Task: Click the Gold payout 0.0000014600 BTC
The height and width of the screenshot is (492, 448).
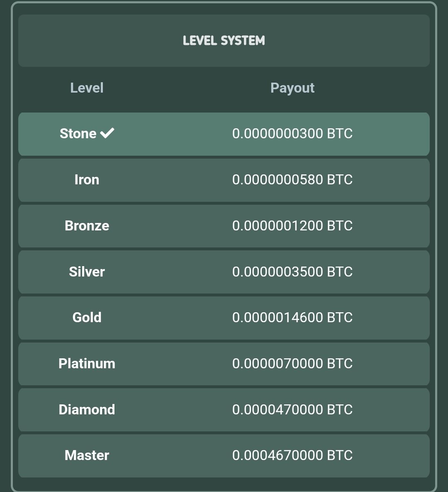Action: 292,317
